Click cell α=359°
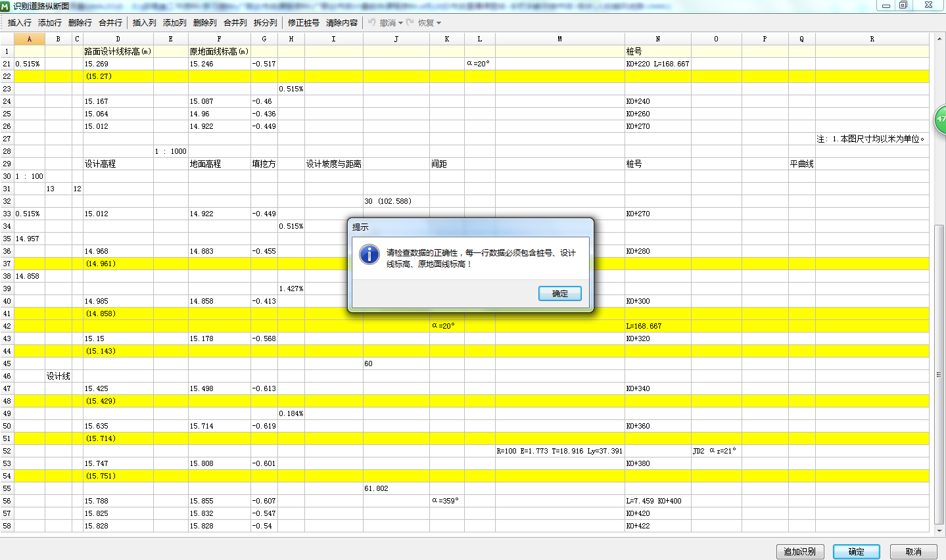The height and width of the screenshot is (560, 946). tap(447, 501)
